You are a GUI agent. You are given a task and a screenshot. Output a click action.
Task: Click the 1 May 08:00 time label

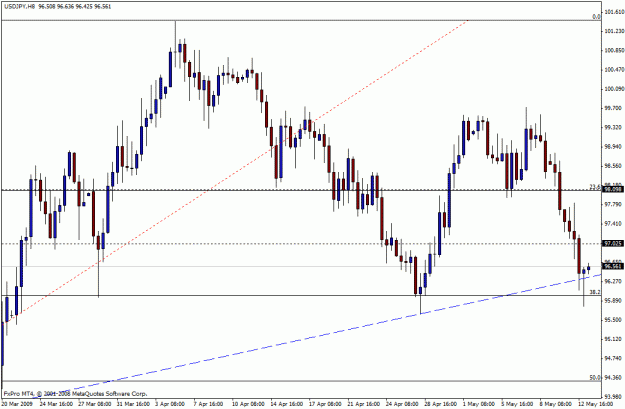click(478, 404)
